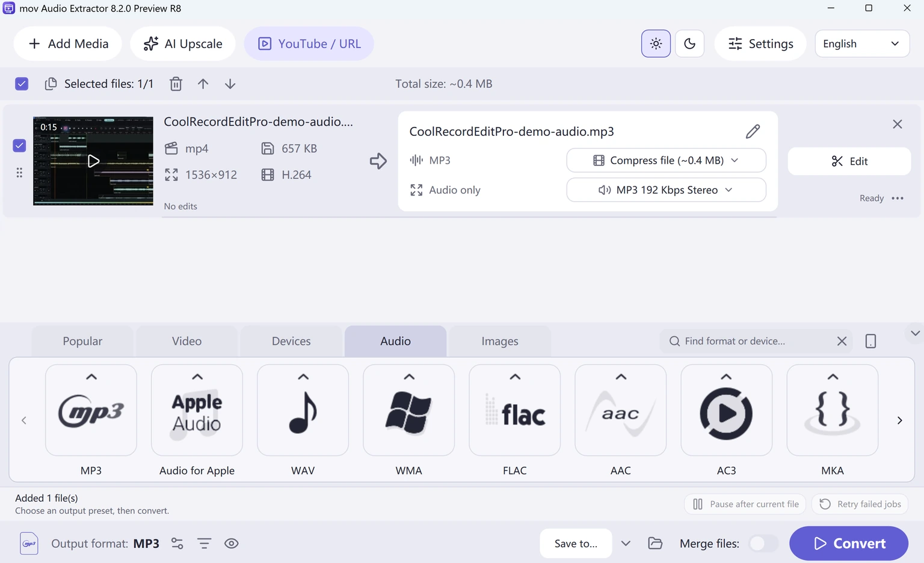Uncheck the CoolRecordEditPro file checkbox

coord(19,146)
